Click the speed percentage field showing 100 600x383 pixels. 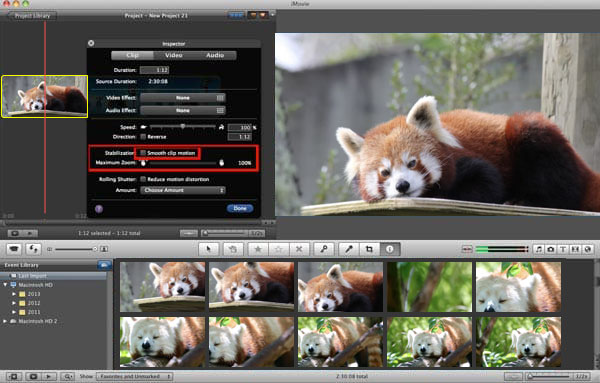240,127
